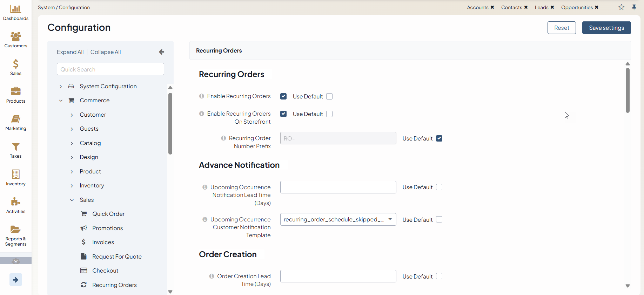644x295 pixels.
Task: Check Use Default for Order Creation Lead Time
Action: click(x=439, y=276)
